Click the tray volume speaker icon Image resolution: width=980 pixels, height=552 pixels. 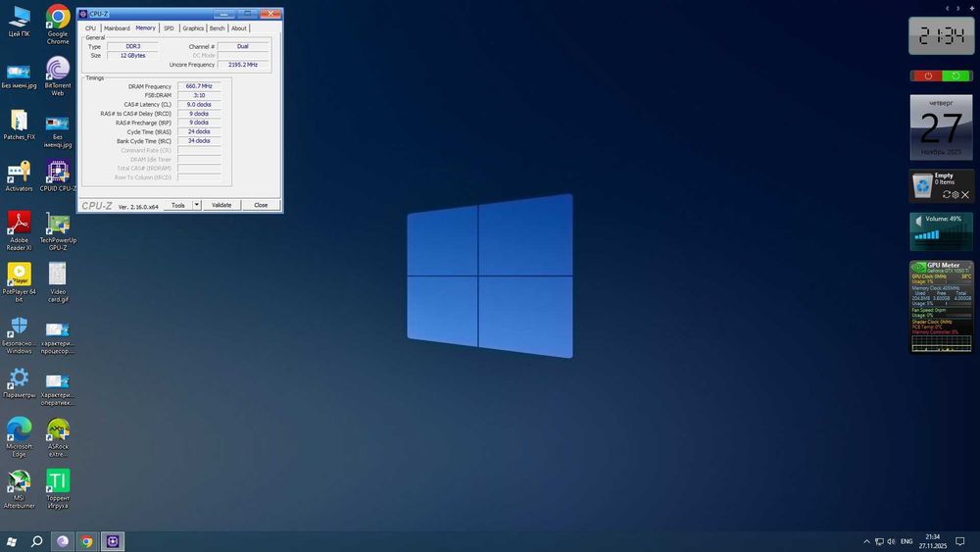click(x=891, y=541)
